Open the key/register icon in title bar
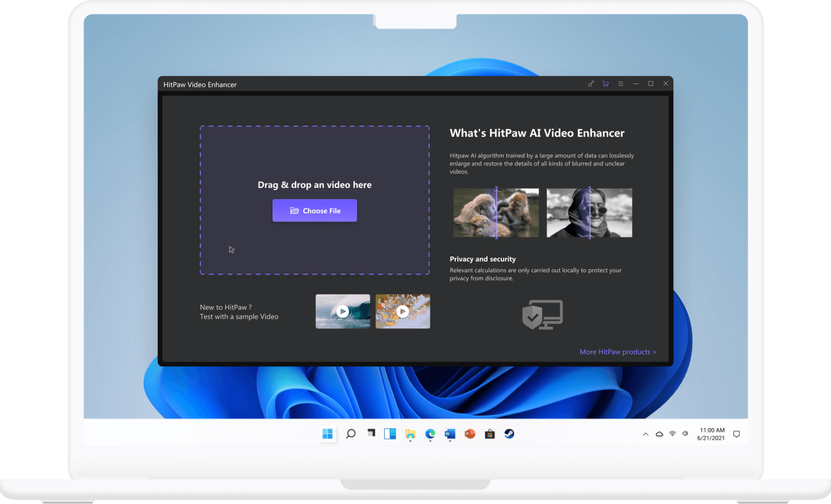Image resolution: width=831 pixels, height=504 pixels. tap(591, 84)
